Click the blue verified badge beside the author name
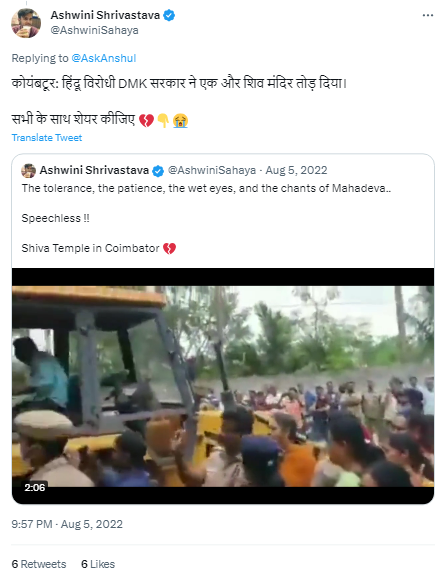444x573 pixels. tap(169, 15)
